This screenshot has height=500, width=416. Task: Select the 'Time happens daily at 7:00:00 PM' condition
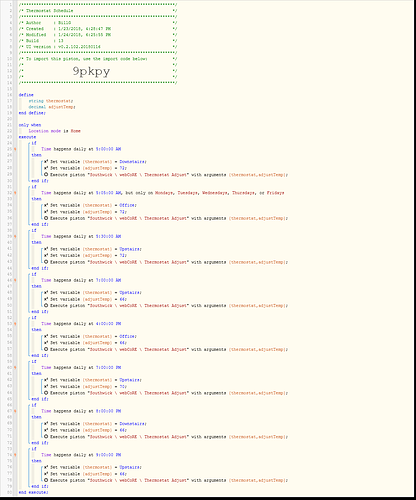tap(81, 367)
